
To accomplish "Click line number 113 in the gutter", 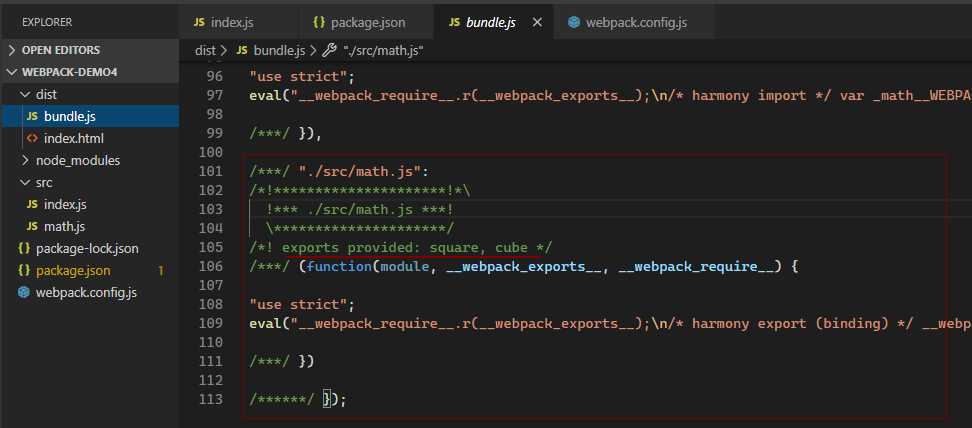I will point(211,399).
